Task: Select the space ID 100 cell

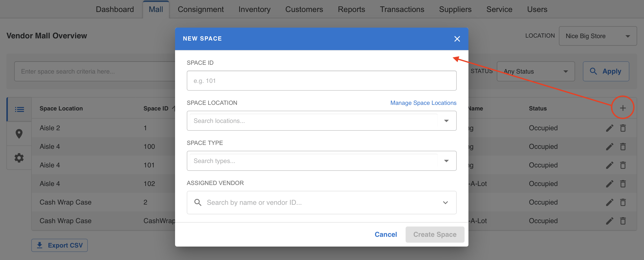Action: (x=149, y=146)
